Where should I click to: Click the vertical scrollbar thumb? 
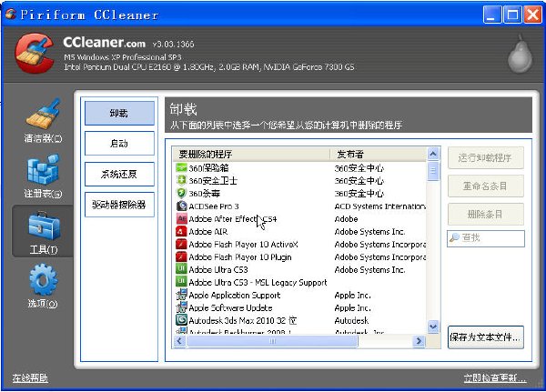pos(433,171)
